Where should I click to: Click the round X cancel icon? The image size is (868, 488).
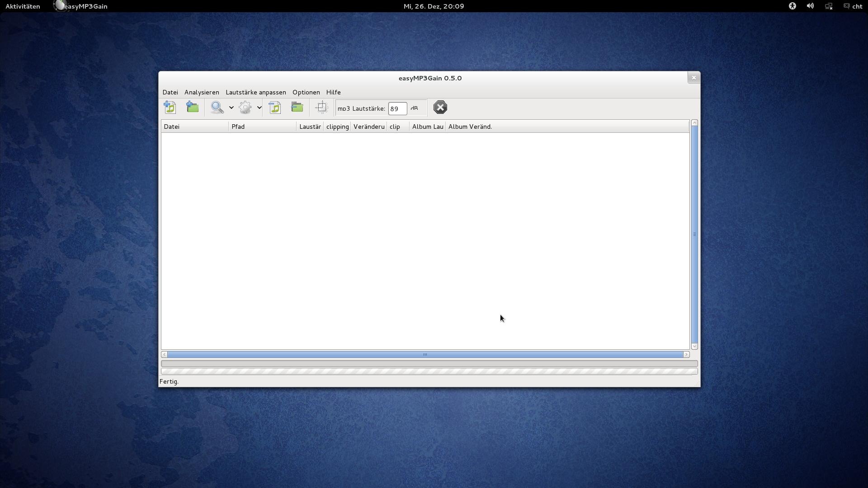pos(440,108)
